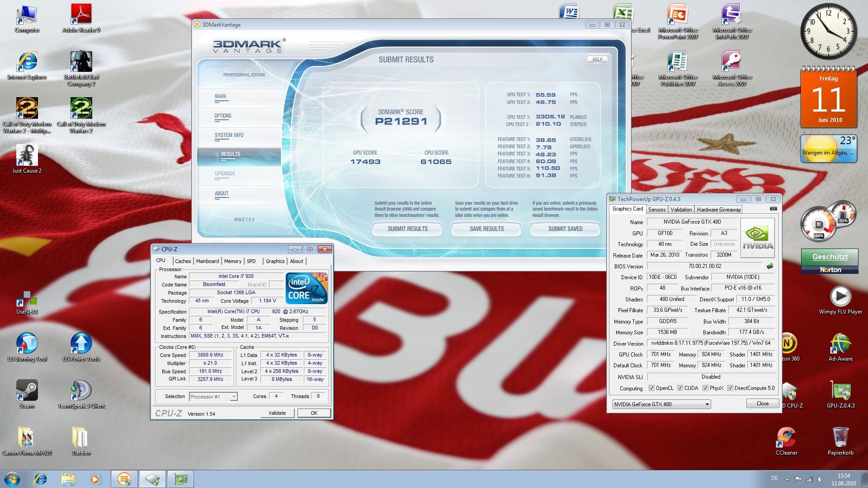Open Internet Explorer desktop shortcut
Viewport: 868px width, 488px height.
[x=27, y=66]
